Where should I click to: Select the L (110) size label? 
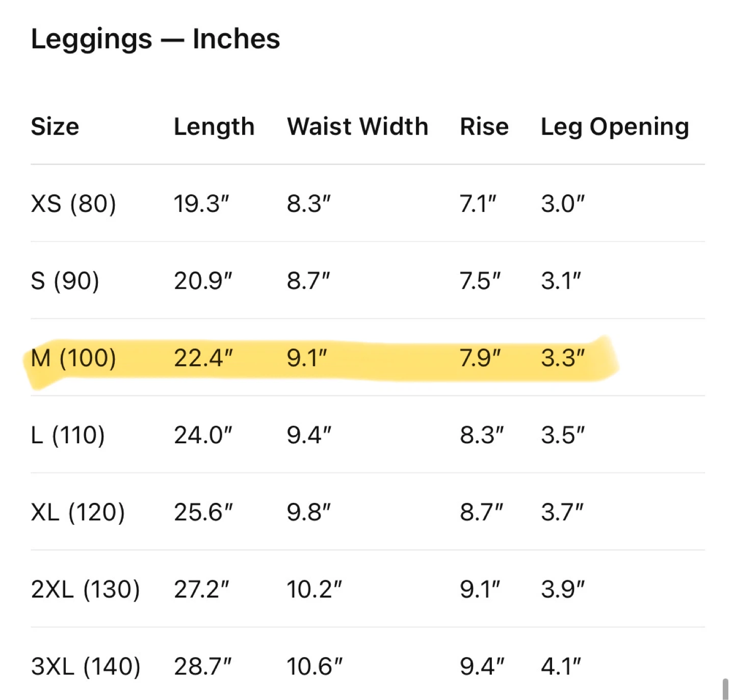tap(68, 435)
